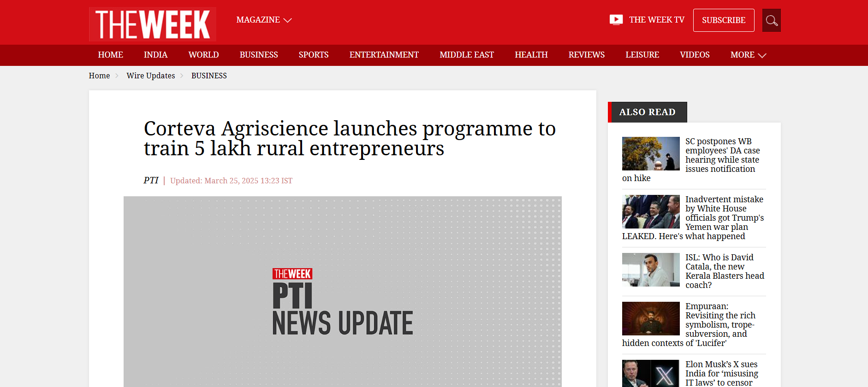868x387 pixels.
Task: Click the PTI author byline
Action: pos(151,180)
